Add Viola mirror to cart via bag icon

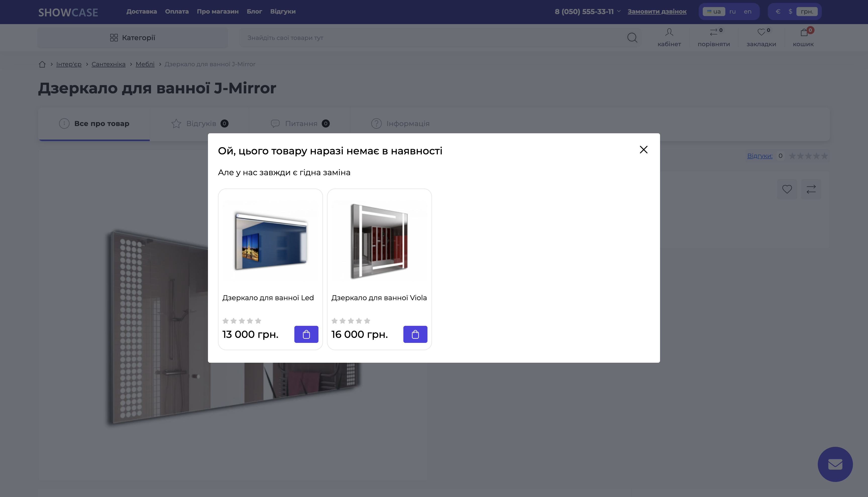coord(415,334)
